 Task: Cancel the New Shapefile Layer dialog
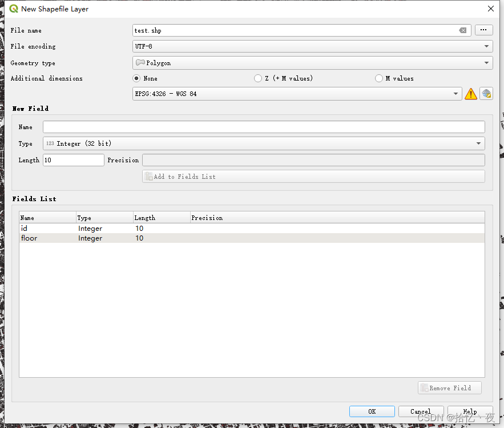click(x=421, y=411)
